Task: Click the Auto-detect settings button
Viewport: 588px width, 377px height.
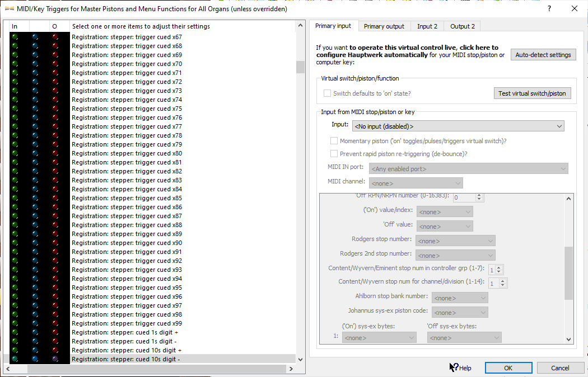Action: (x=543, y=55)
